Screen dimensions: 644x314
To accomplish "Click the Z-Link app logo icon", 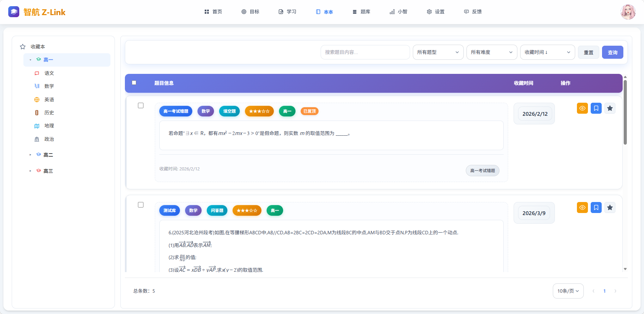I will 14,12.
